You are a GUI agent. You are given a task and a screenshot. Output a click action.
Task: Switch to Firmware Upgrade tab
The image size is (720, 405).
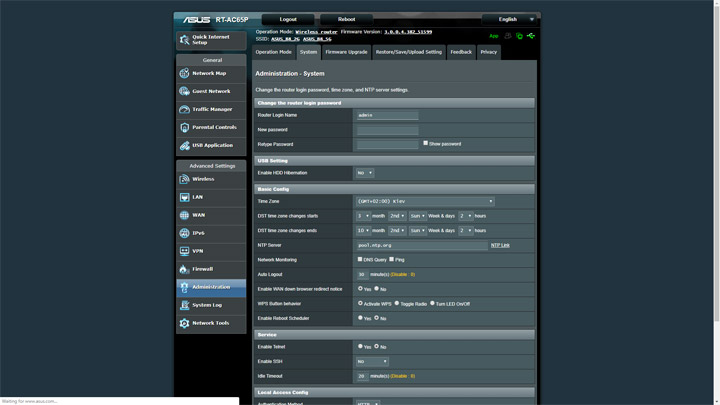tap(346, 52)
